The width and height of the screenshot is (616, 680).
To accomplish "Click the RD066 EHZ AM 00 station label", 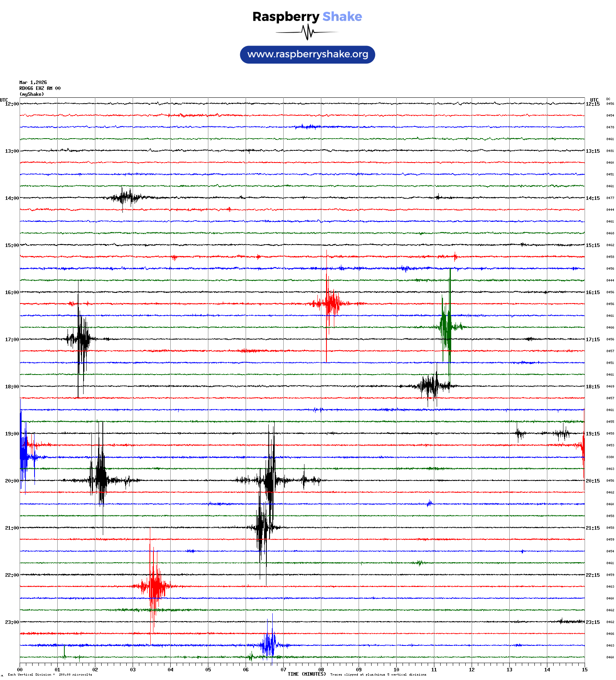I will [40, 88].
